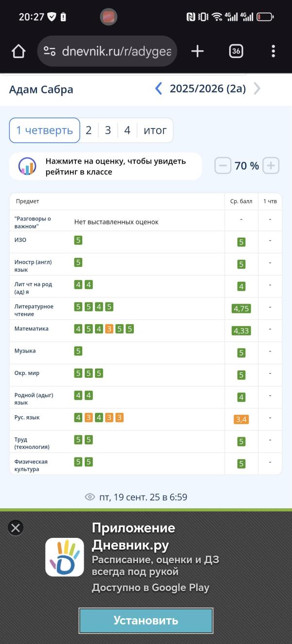
Task: Click the orange 3 grade in Математика
Action: [x=109, y=329]
